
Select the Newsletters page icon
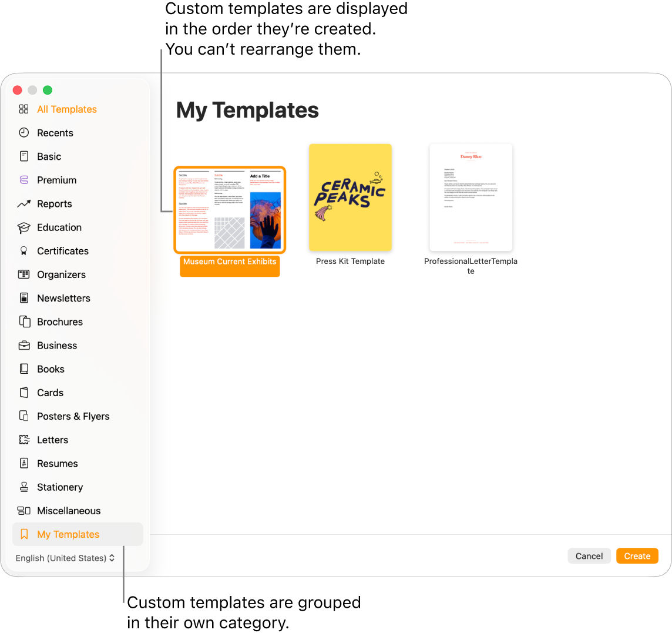[23, 298]
